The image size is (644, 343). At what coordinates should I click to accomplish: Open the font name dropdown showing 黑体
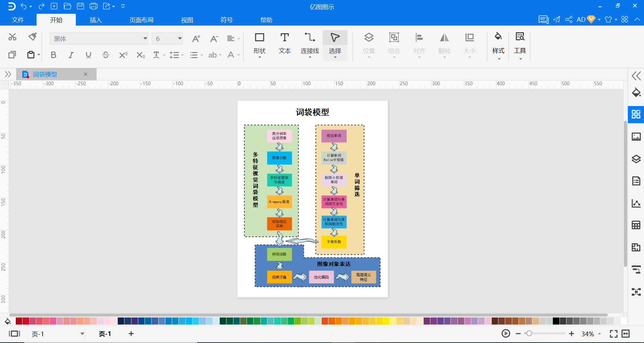click(99, 39)
